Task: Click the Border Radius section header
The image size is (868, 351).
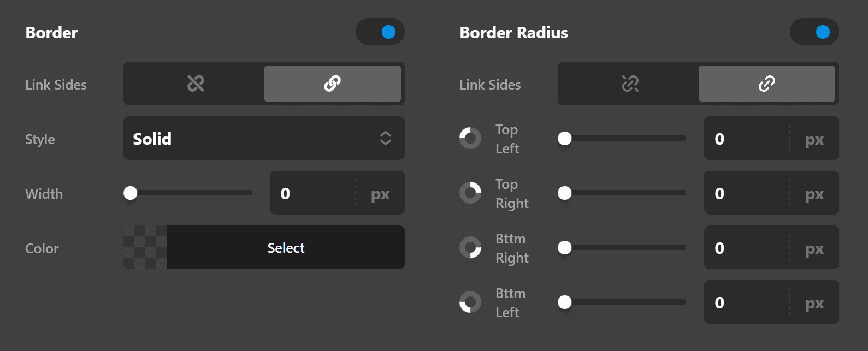Action: [x=514, y=32]
